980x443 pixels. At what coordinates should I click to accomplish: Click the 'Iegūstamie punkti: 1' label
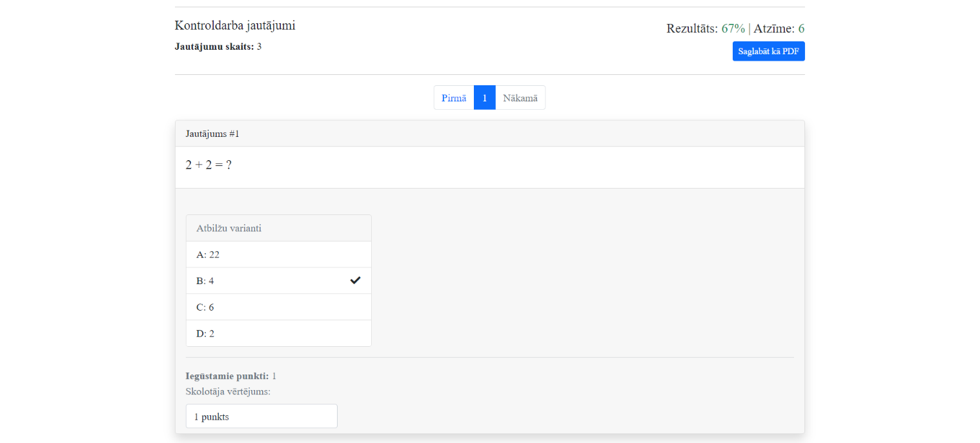[x=230, y=376]
